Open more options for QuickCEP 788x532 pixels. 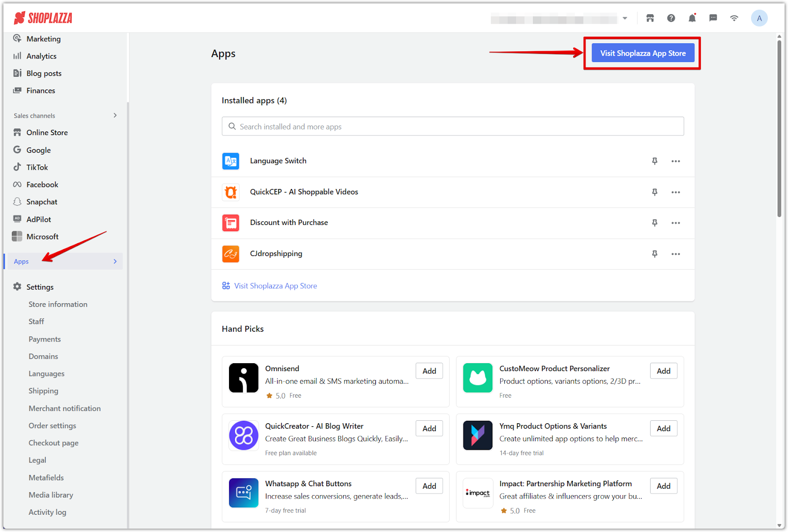pyautogui.click(x=676, y=192)
